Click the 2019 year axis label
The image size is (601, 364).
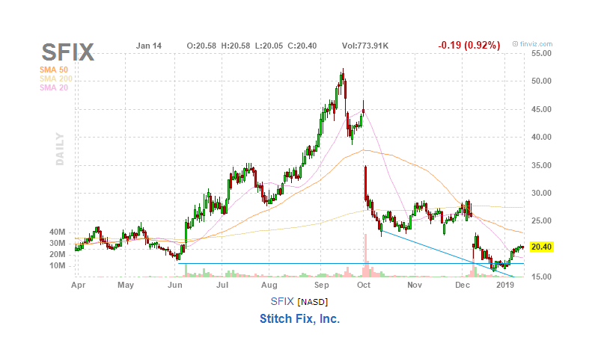tap(504, 286)
